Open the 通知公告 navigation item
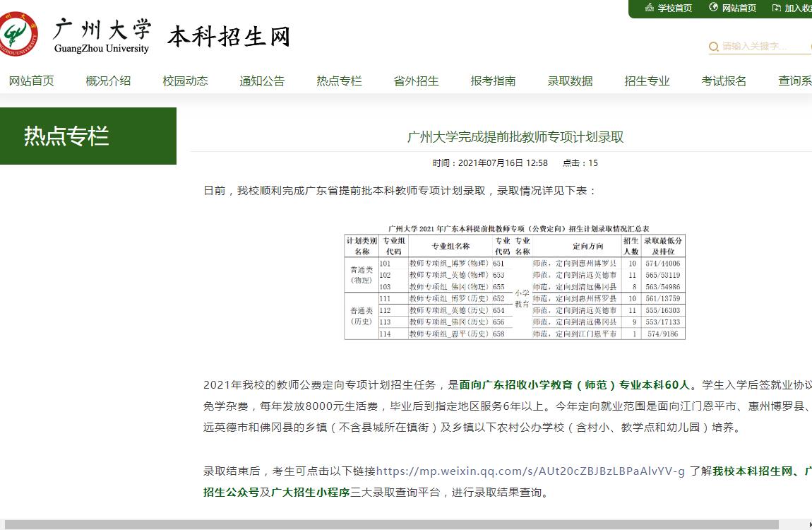Viewport: 812px width, 530px height. (262, 81)
